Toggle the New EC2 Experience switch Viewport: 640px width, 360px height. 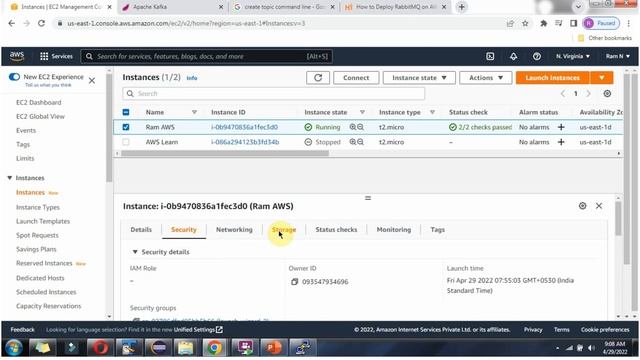(x=14, y=77)
